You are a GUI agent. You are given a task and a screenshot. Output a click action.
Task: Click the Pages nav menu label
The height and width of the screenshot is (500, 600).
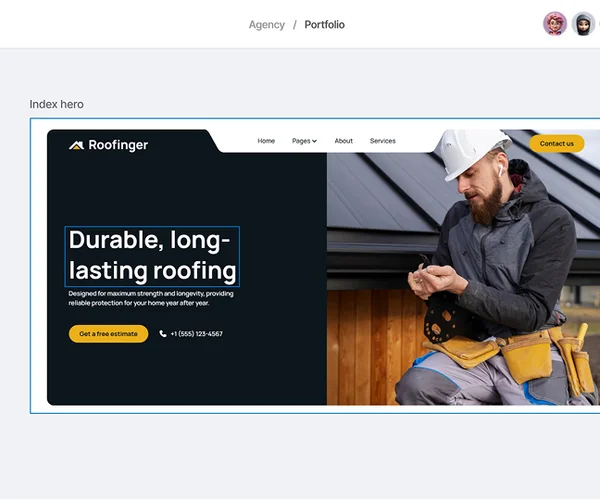click(x=301, y=141)
